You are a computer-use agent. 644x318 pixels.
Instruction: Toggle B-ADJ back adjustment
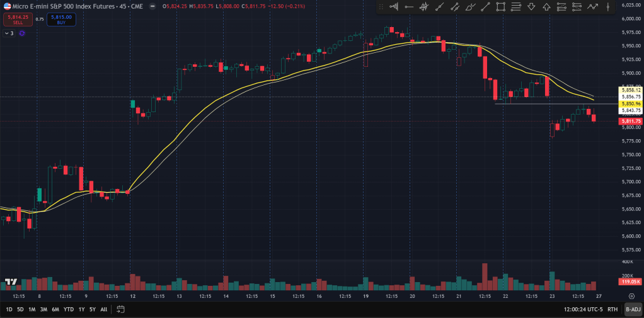click(x=633, y=309)
